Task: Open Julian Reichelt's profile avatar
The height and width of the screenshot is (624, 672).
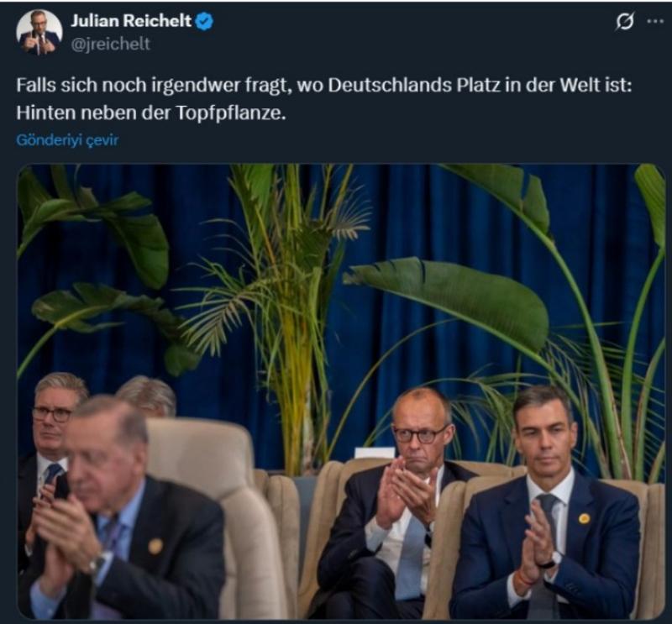Action: [39, 33]
